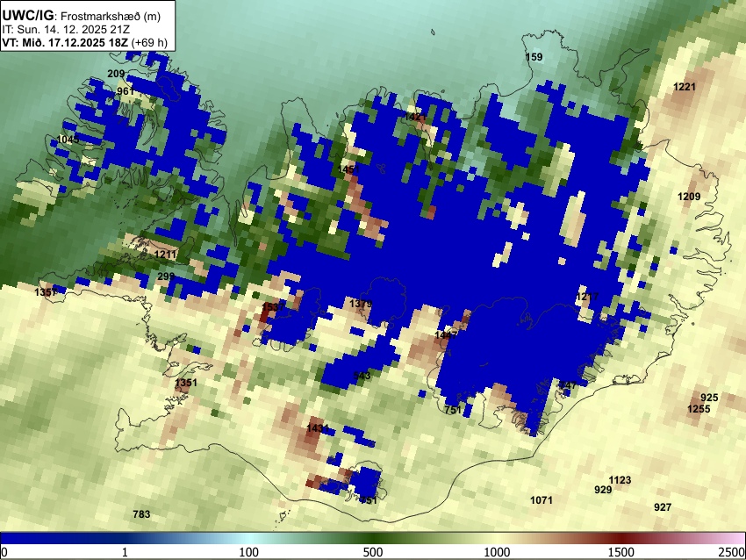Image resolution: width=746 pixels, height=560 pixels.
Task: Click the 929 value label on the map
Action: point(603,490)
